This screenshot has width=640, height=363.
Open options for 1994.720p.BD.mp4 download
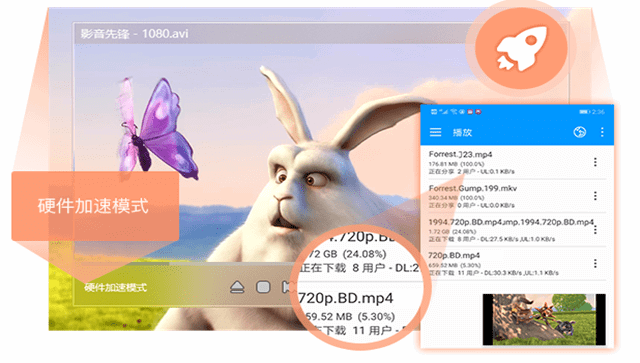(595, 230)
